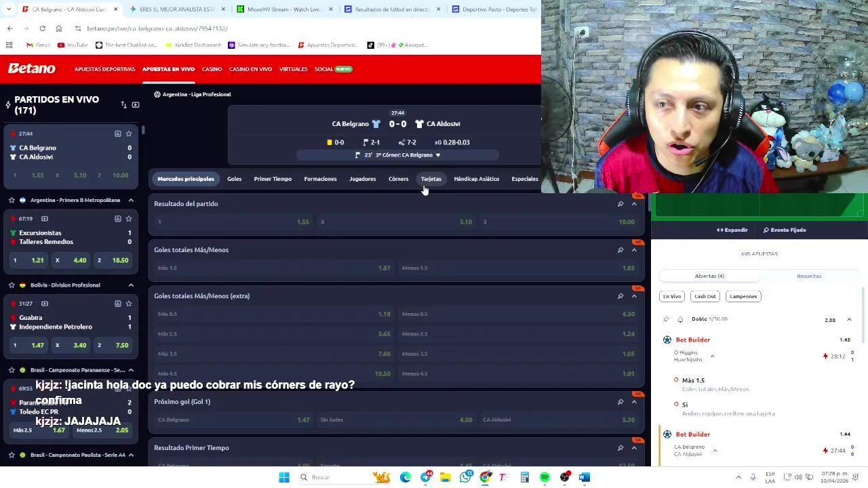Collapse Brasil Campeonato Paulista Serie A4 section

point(131,455)
